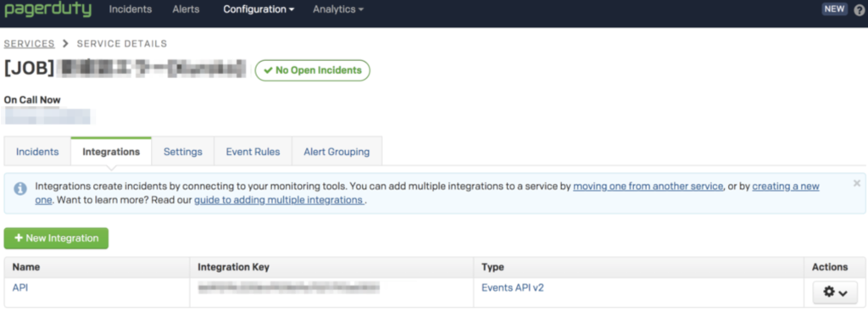Expand the Analytics dropdown menu
This screenshot has width=868, height=312.
[338, 9]
